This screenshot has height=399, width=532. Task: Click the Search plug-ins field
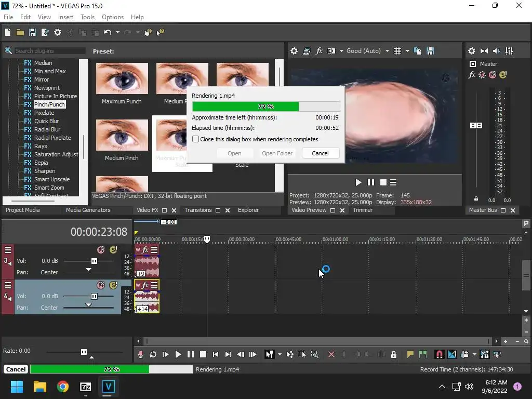pyautogui.click(x=49, y=51)
